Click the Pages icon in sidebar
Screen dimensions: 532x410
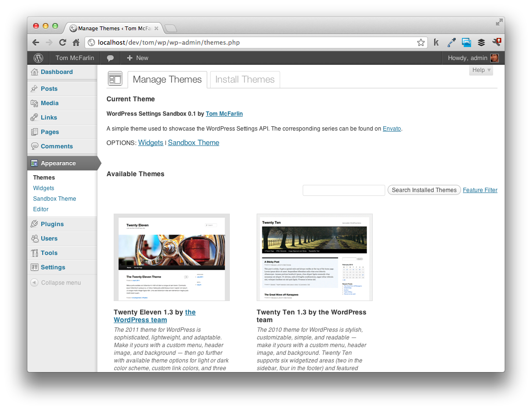click(x=34, y=132)
